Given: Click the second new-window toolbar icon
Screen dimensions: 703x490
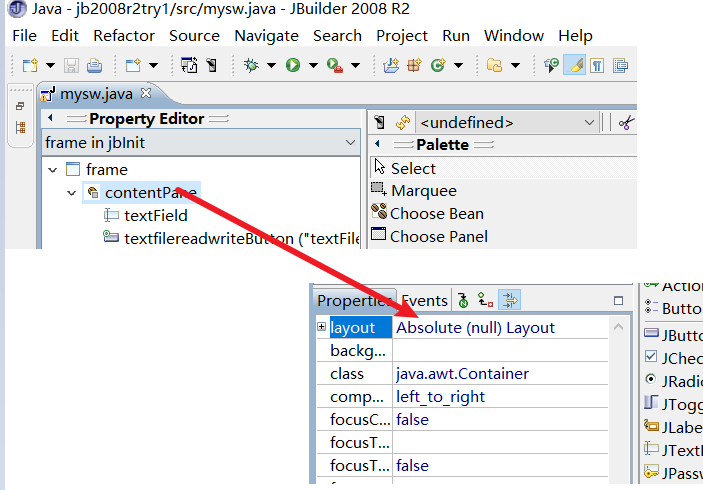Looking at the screenshot, I should coord(133,65).
